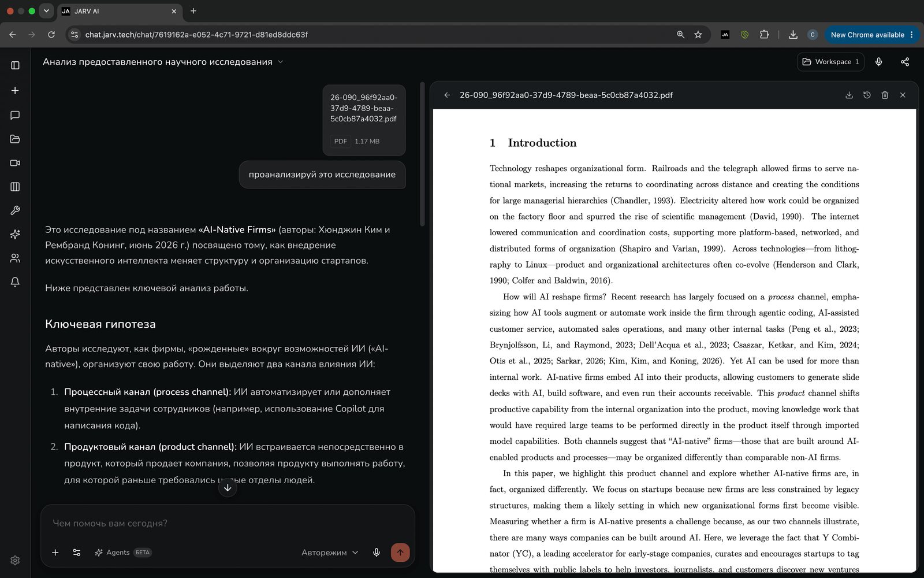Send message with red arrow button
This screenshot has height=578, width=924.
[400, 553]
